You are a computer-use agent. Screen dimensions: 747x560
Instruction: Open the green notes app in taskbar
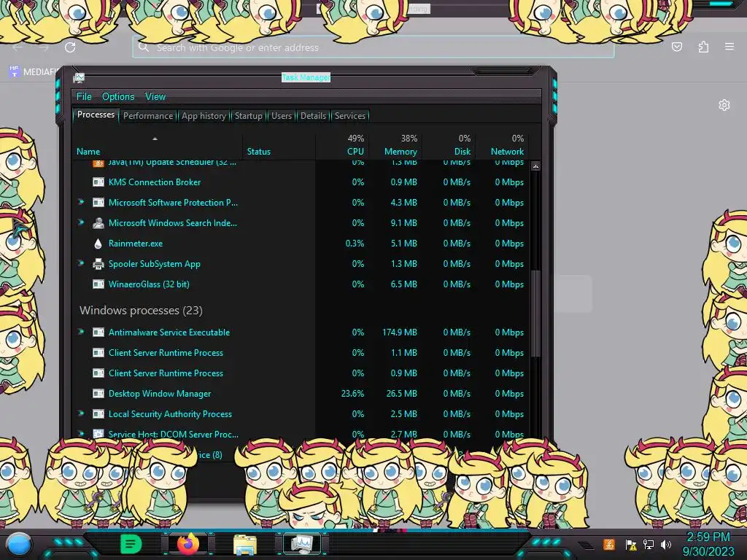click(x=131, y=544)
